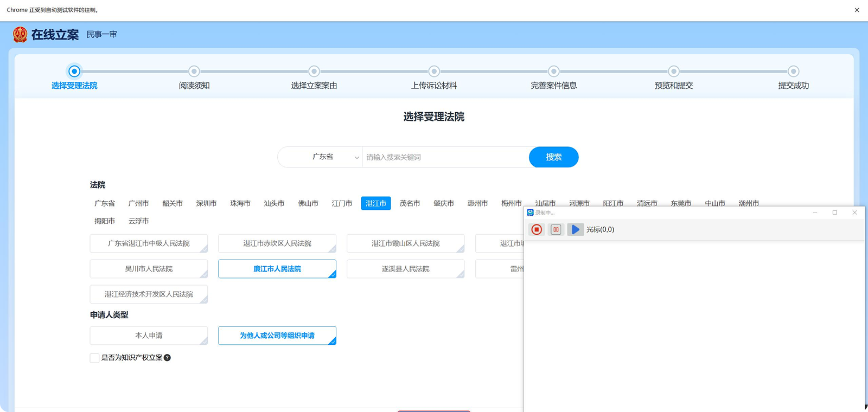Screen dimensions: 868x412
Task: Go to the 完善案件信息 step
Action: point(554,78)
